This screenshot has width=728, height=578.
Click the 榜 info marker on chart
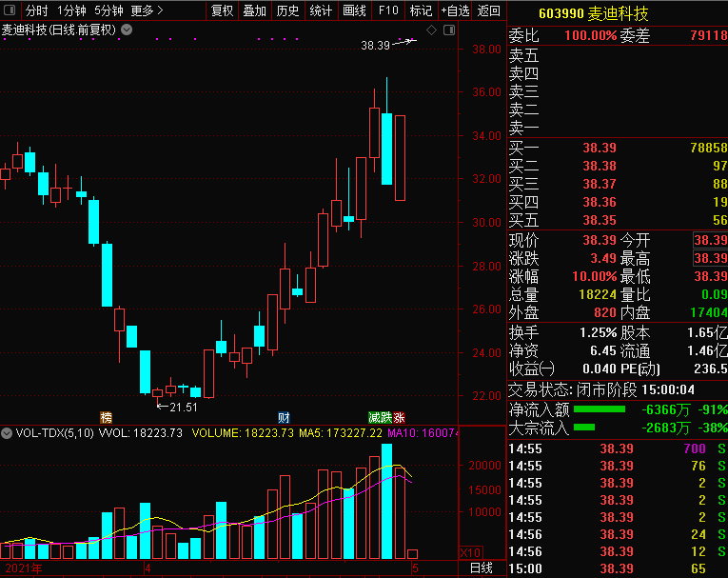[x=106, y=417]
